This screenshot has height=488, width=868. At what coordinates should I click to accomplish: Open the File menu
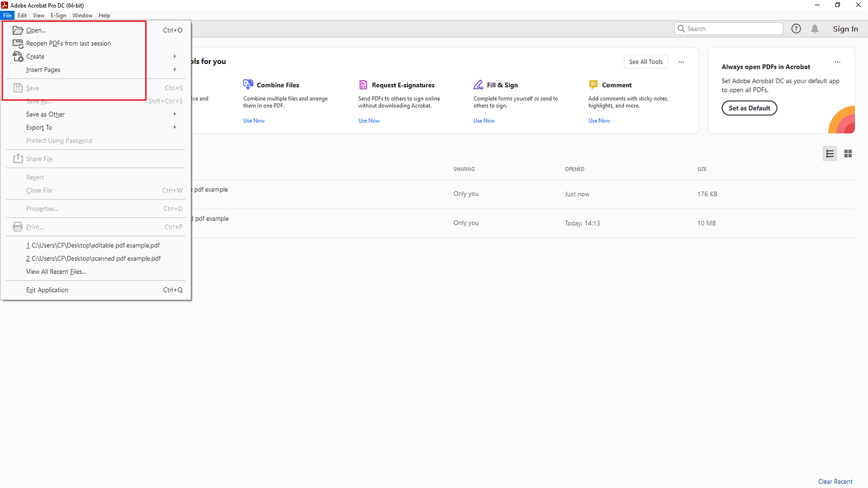[7, 15]
